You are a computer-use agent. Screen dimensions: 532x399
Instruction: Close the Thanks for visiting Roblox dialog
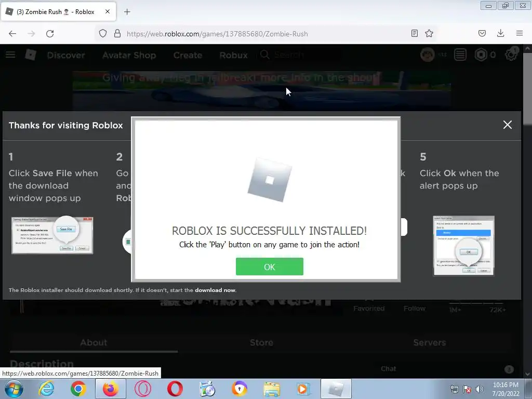coord(507,125)
